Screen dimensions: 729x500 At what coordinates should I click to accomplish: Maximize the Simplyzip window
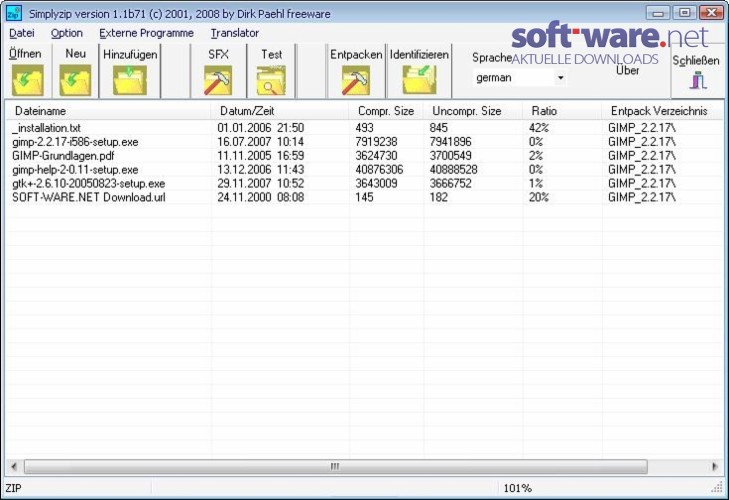[684, 13]
